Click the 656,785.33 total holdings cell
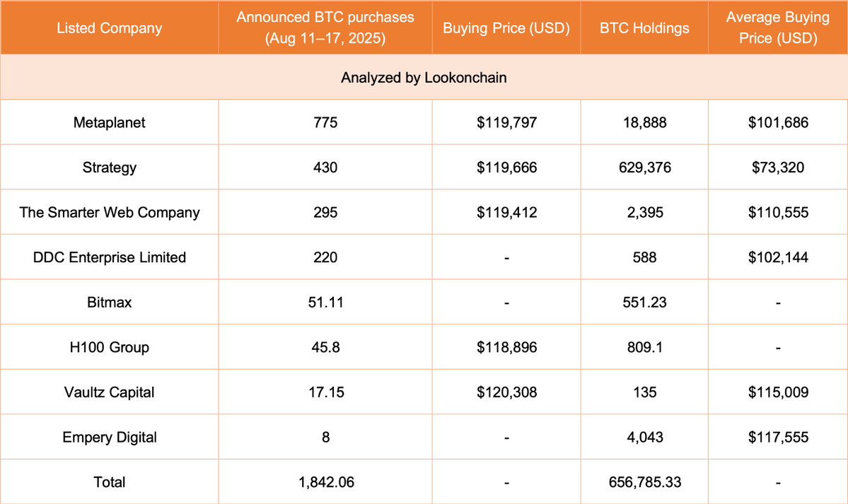Screen dimensions: 848x504 click(644, 482)
